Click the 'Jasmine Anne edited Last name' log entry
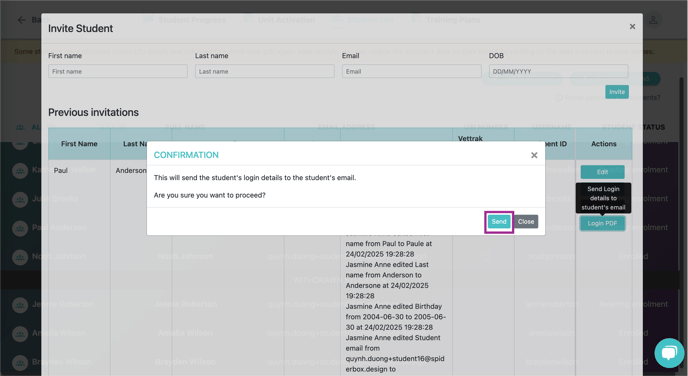Screen dimensions: 688x376 (387, 280)
